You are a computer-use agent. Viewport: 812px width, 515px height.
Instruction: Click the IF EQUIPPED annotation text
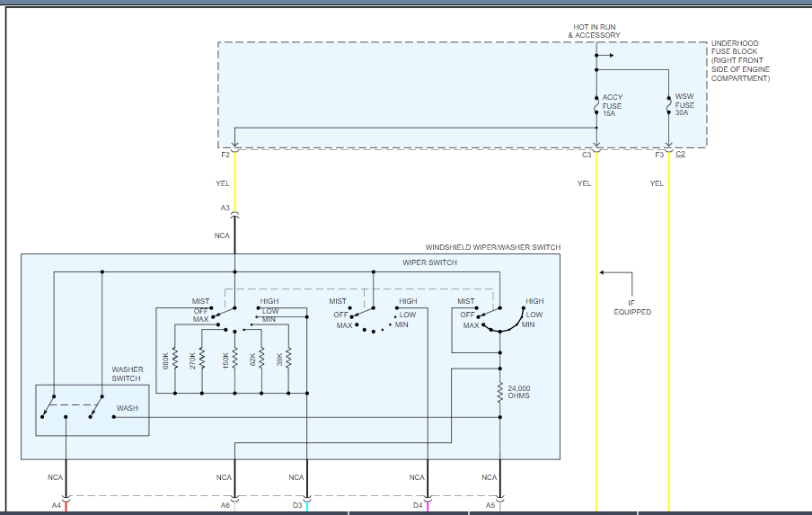point(631,307)
